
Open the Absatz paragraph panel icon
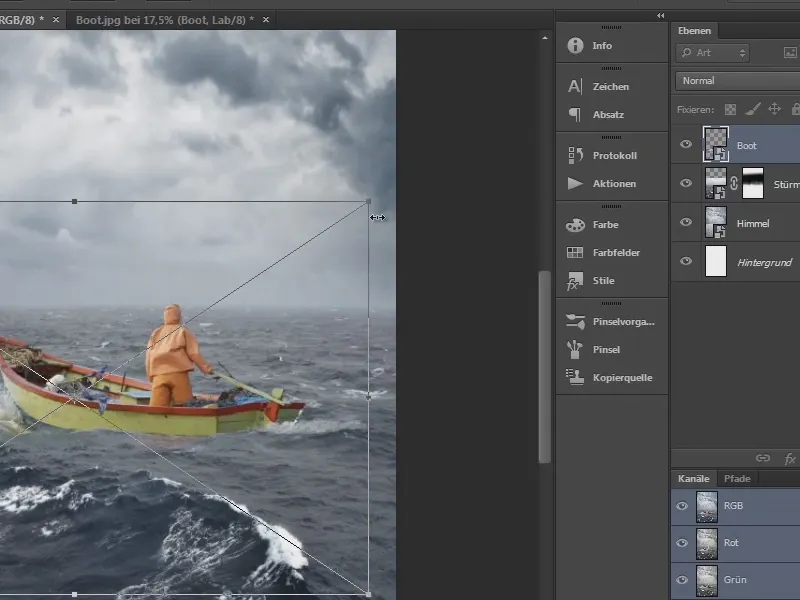575,114
